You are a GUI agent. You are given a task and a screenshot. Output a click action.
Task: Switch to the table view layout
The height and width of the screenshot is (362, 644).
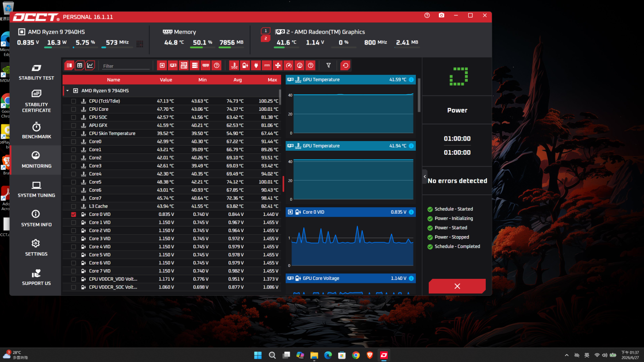click(x=80, y=66)
